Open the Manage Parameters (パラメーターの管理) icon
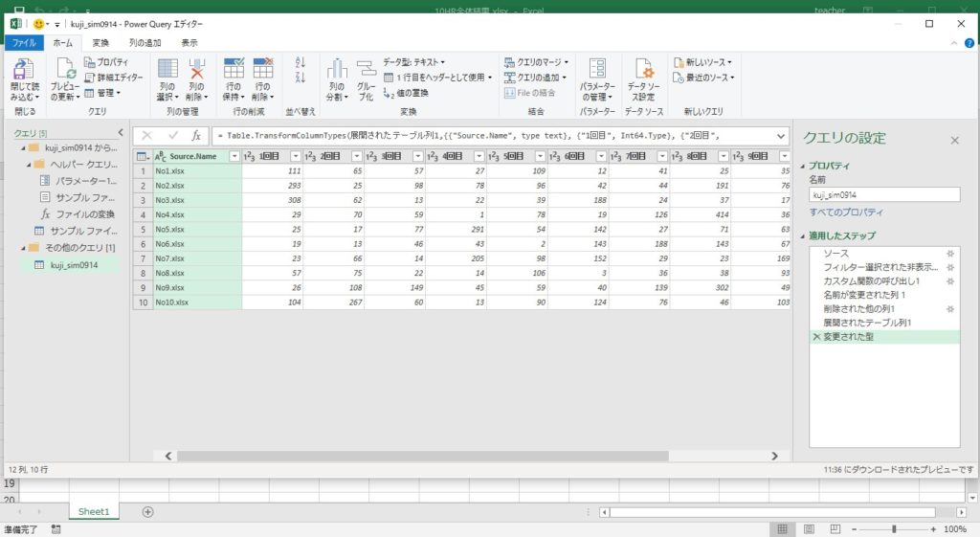The width and height of the screenshot is (980, 537). (x=597, y=69)
